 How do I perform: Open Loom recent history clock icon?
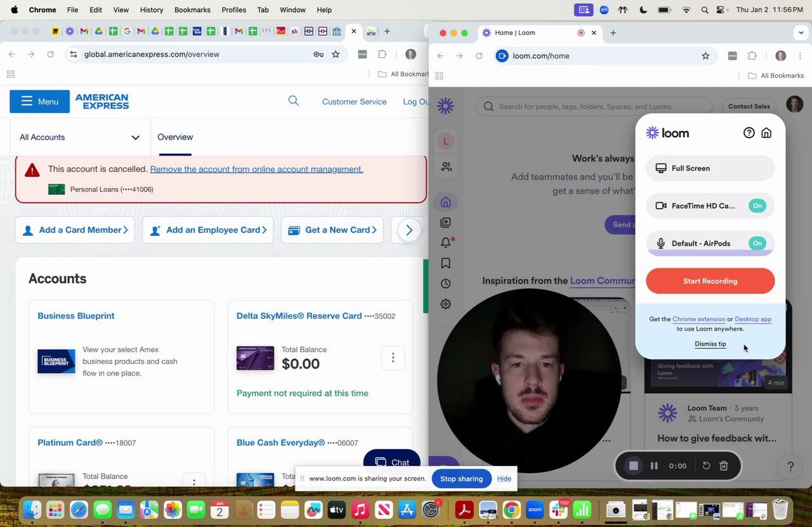pyautogui.click(x=445, y=283)
